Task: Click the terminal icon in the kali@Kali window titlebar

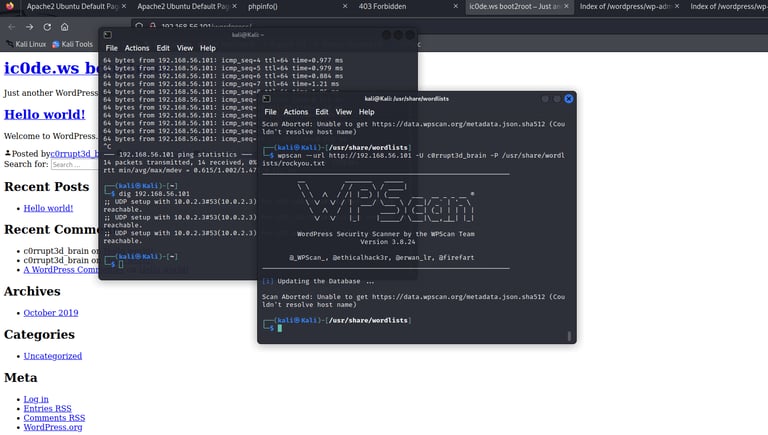Action: click(x=108, y=35)
